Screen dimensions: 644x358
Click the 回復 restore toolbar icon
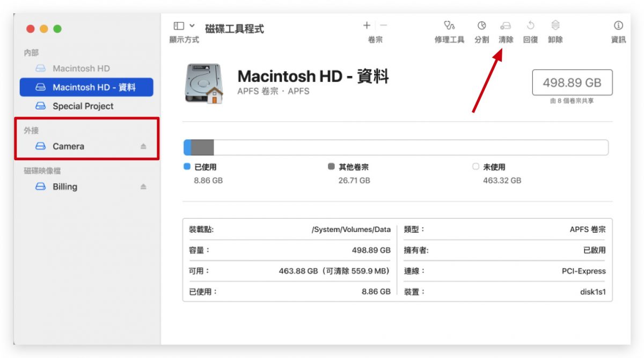[x=530, y=25]
